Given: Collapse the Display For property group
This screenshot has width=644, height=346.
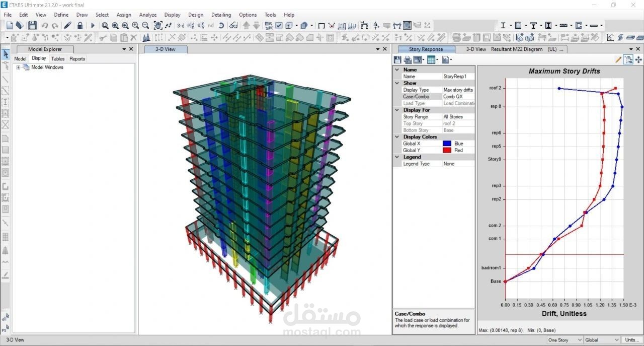Looking at the screenshot, I should (x=397, y=110).
